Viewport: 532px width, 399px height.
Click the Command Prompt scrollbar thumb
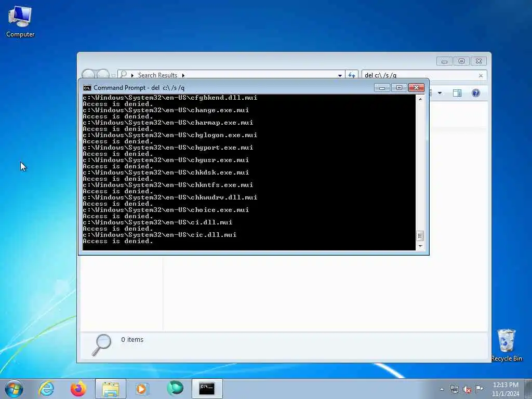coord(420,235)
